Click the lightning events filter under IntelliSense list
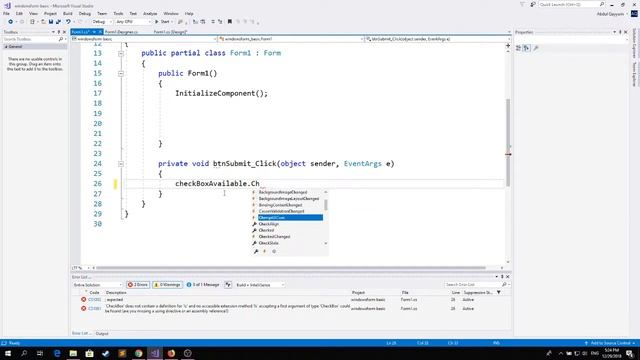 point(264,251)
